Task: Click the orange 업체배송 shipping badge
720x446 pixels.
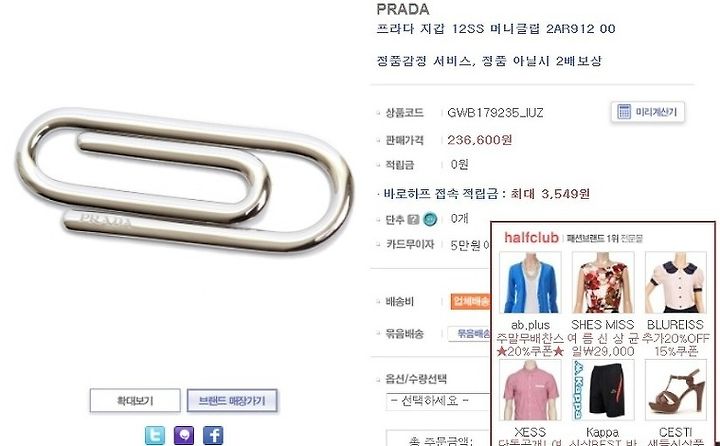Action: (x=470, y=301)
